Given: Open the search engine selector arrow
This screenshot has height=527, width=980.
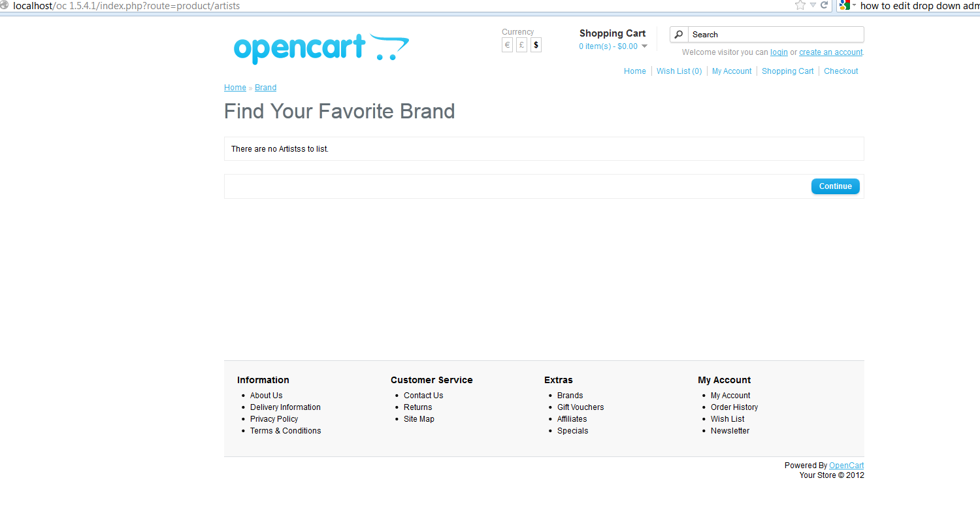Looking at the screenshot, I should click(854, 5).
